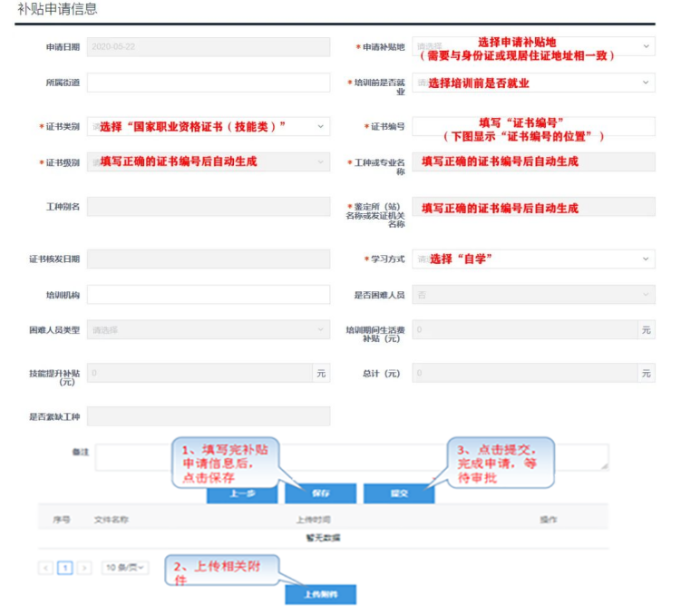This screenshot has height=616, width=681.
Task: Open the 申请补贴地 dropdown
Action: click(x=533, y=45)
